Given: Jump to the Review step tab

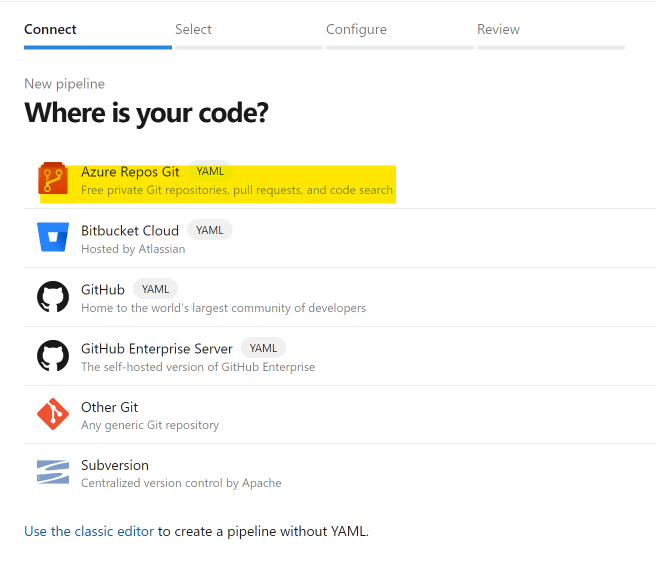Looking at the screenshot, I should tap(498, 29).
